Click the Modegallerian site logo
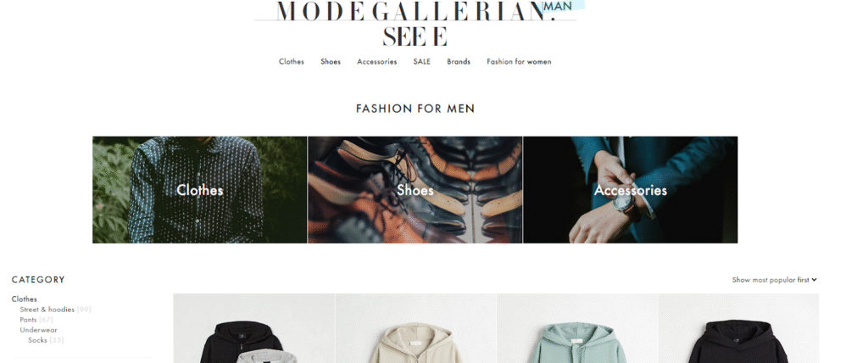 415,23
